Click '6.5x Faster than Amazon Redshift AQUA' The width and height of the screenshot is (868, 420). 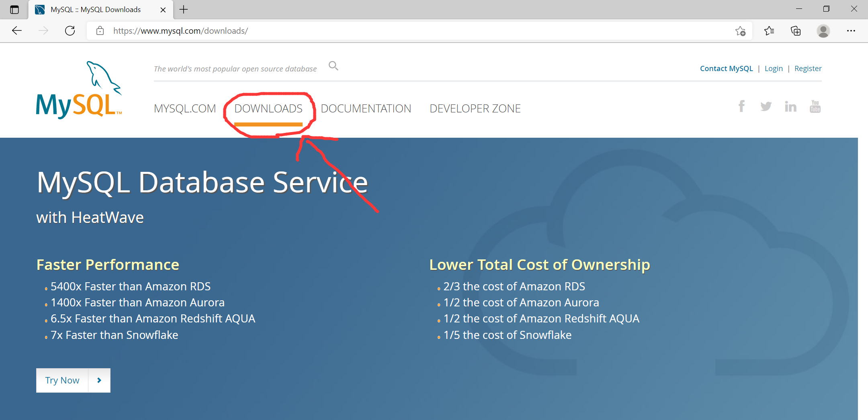153,318
